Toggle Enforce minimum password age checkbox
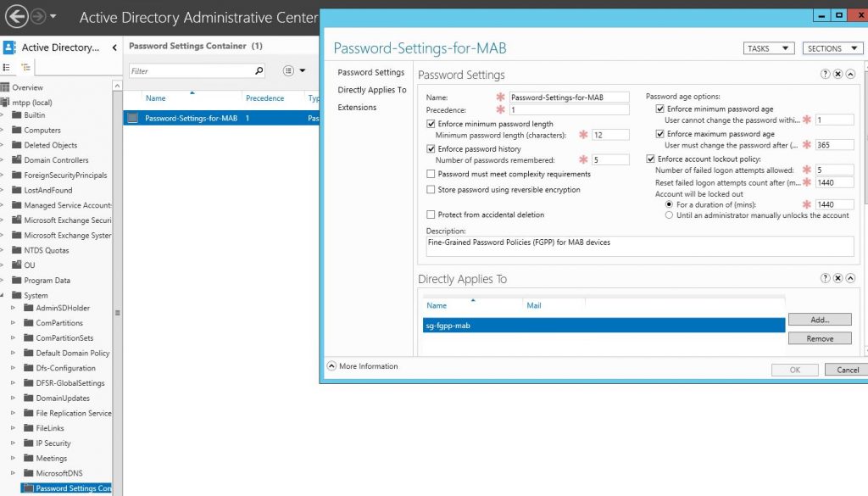Screen dimensions: 868x496 click(659, 109)
